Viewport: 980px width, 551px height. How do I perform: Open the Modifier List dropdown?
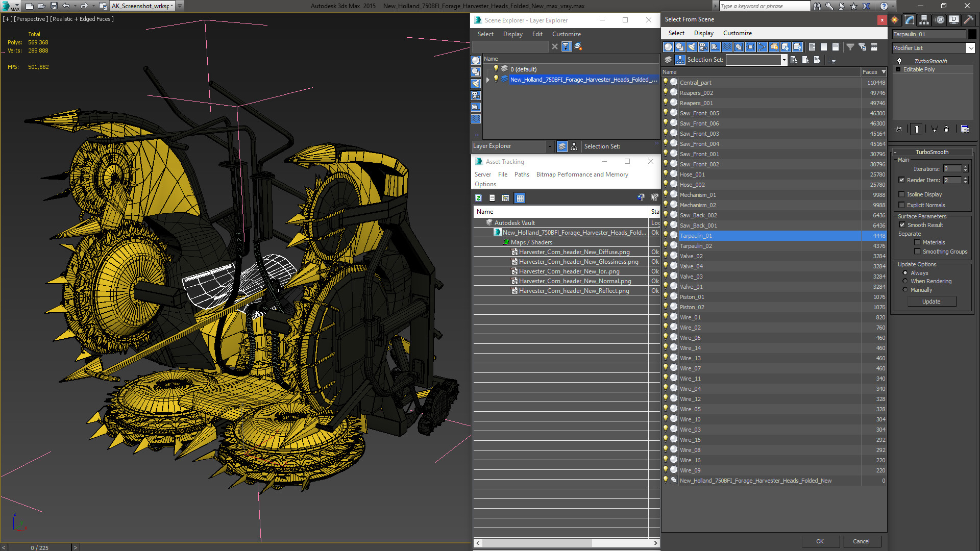pos(970,48)
